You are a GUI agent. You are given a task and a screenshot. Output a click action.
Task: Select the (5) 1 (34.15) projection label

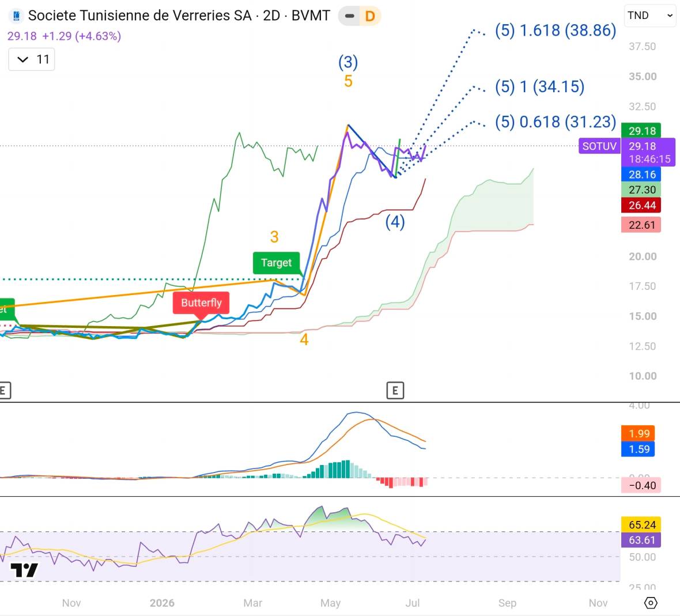pos(539,86)
